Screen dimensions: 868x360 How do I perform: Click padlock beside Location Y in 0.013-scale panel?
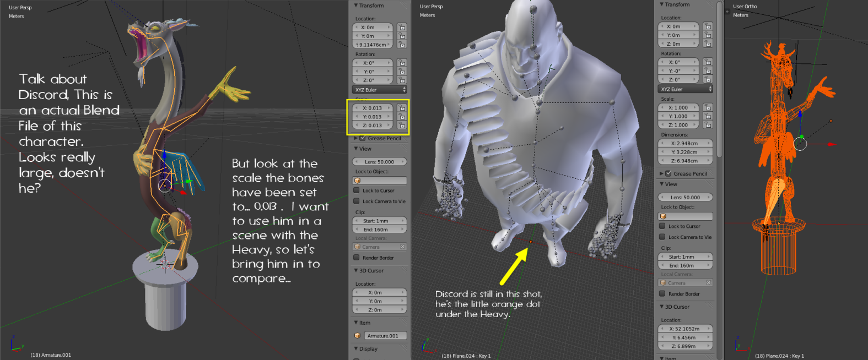(402, 36)
